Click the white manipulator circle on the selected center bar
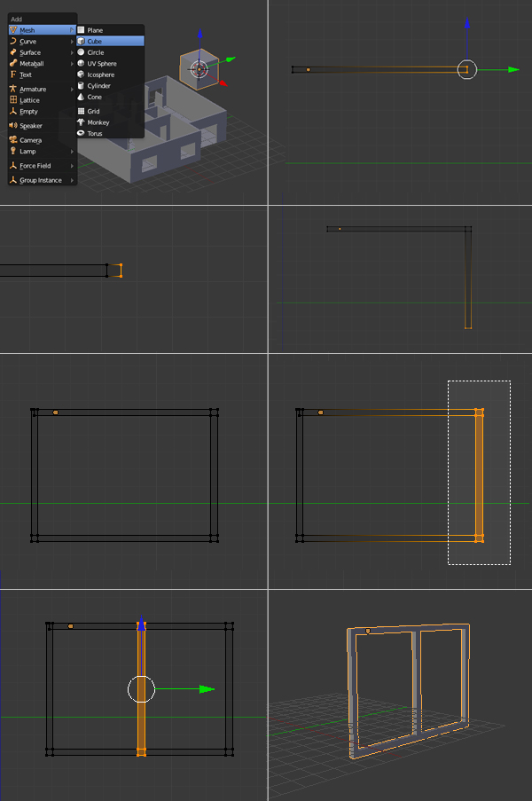 (141, 689)
